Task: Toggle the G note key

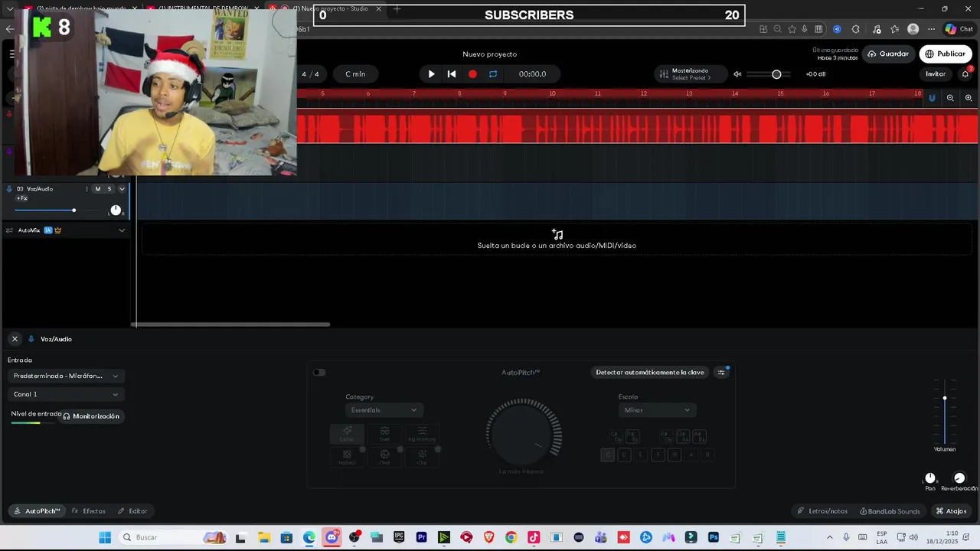Action: click(x=675, y=455)
